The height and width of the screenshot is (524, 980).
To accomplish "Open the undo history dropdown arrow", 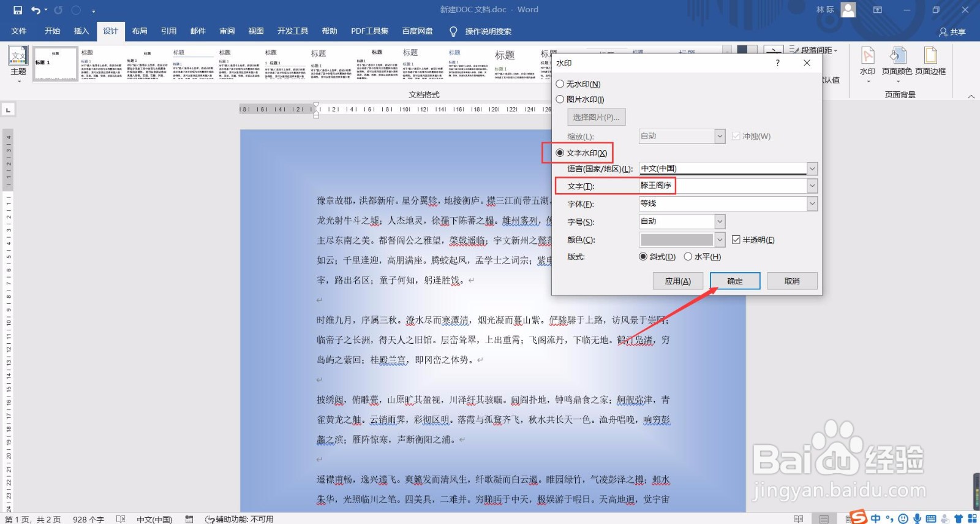I will coord(46,10).
